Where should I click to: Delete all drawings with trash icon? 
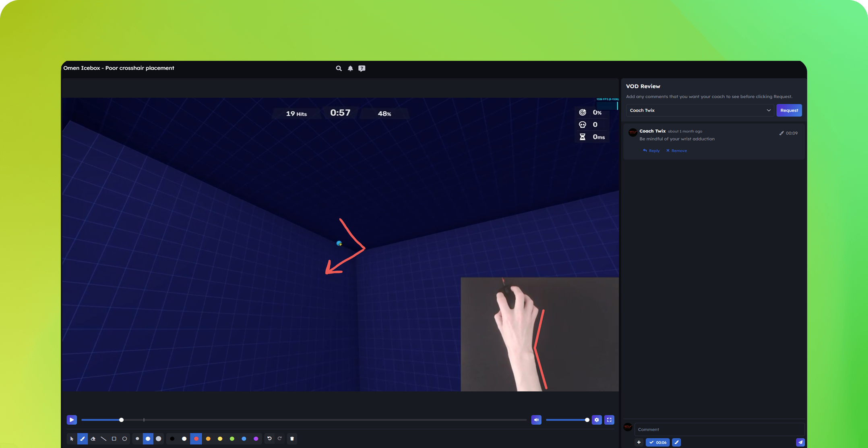292,439
